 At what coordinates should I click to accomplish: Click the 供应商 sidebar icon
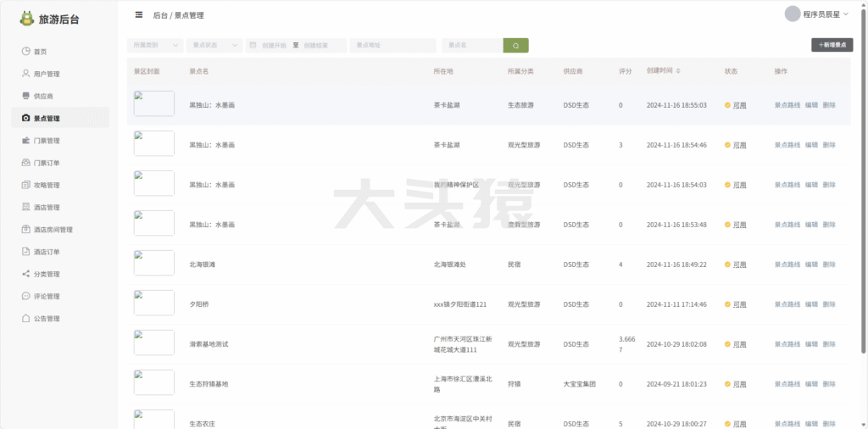click(x=25, y=96)
